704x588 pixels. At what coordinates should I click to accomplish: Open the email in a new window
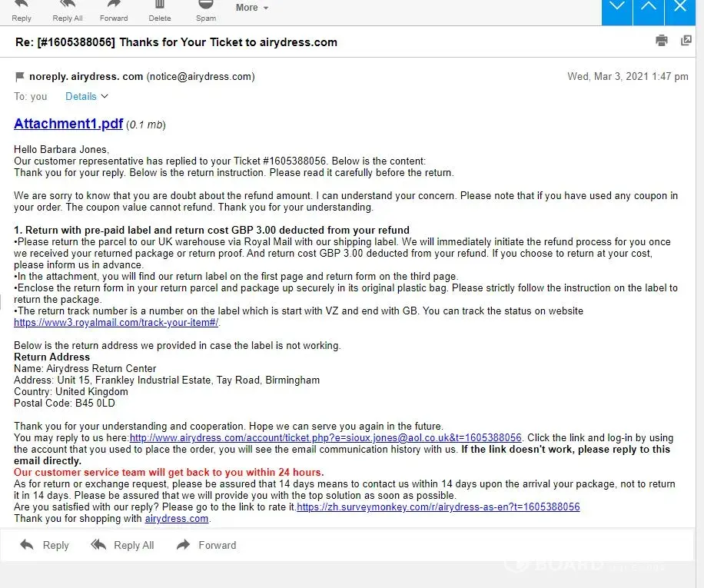(686, 41)
